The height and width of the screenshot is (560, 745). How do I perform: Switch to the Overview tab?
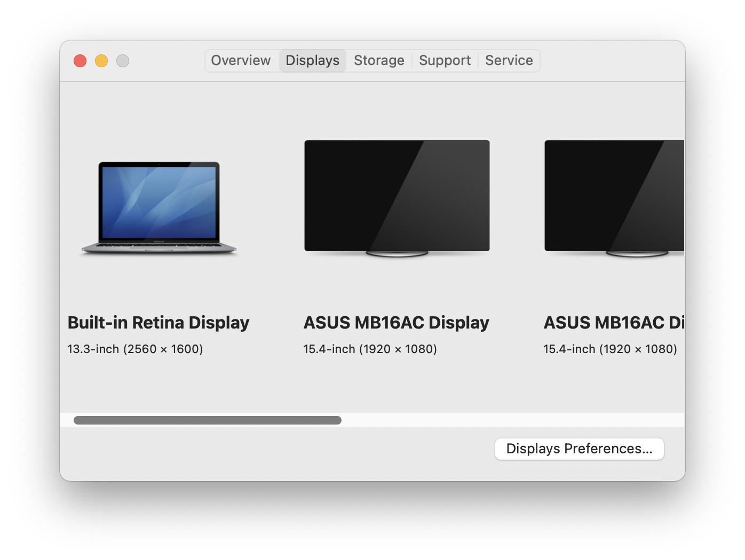tap(241, 60)
